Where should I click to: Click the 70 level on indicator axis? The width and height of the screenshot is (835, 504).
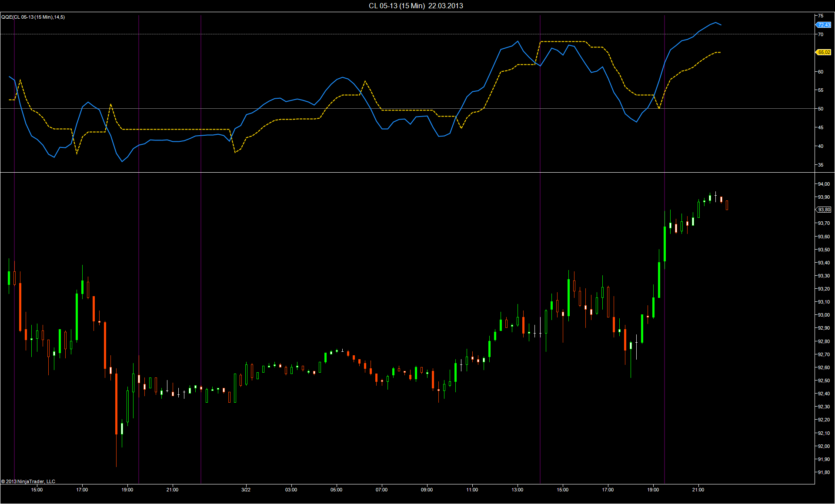[x=821, y=34]
